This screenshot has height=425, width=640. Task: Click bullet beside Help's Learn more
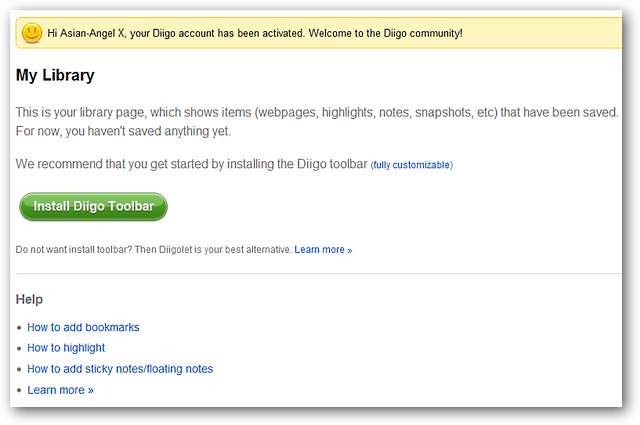tap(19, 391)
